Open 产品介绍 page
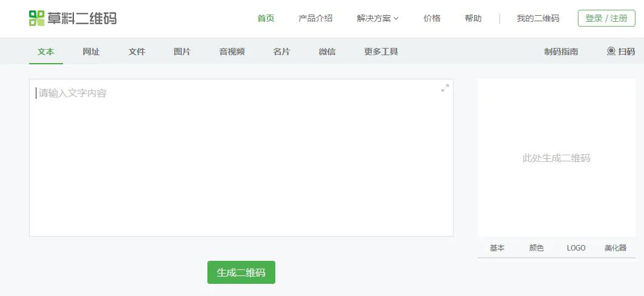This screenshot has width=644, height=296. coord(315,18)
